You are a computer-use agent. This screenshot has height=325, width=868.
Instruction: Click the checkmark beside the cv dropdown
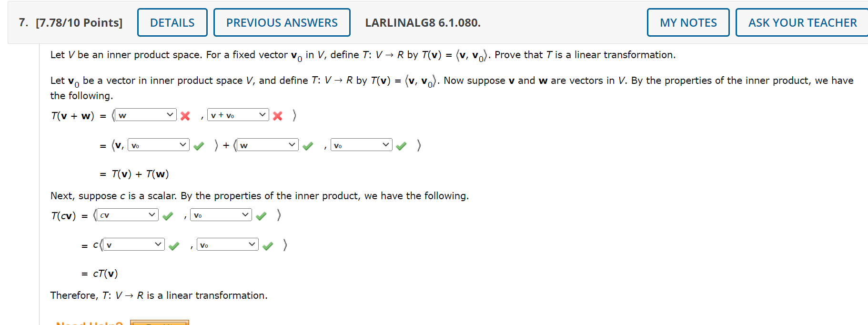tap(168, 216)
